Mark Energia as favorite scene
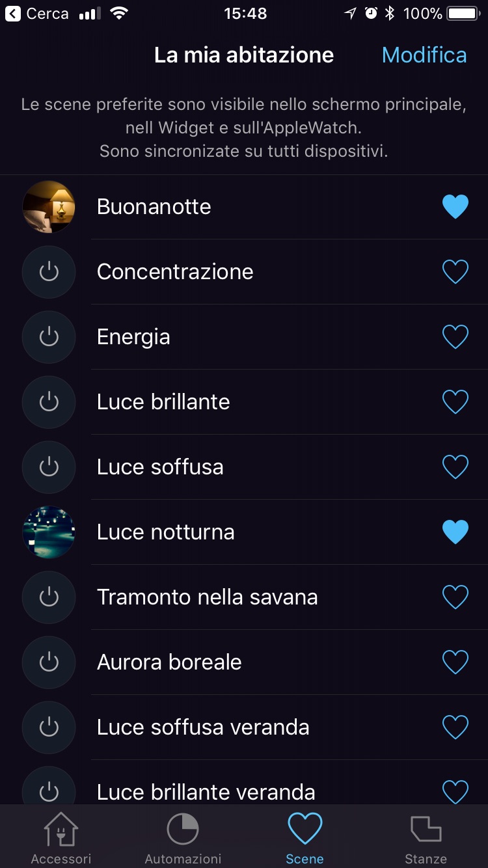 click(x=455, y=337)
